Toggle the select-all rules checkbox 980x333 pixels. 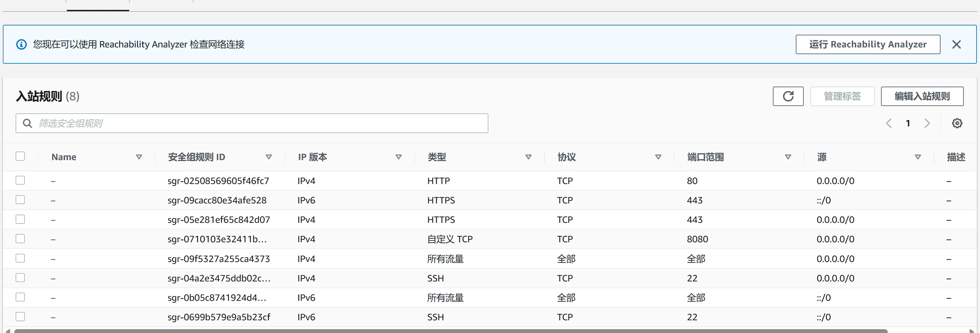coord(20,156)
